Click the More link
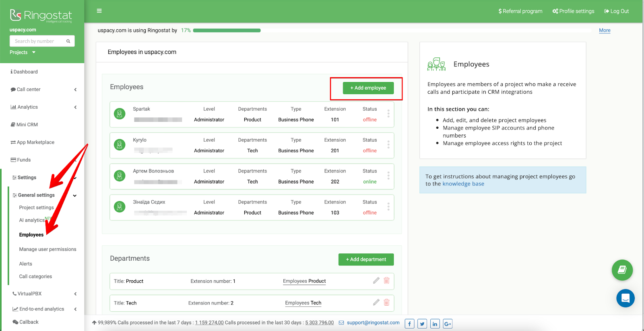Viewport: 644px width, 331px height. [x=605, y=31]
